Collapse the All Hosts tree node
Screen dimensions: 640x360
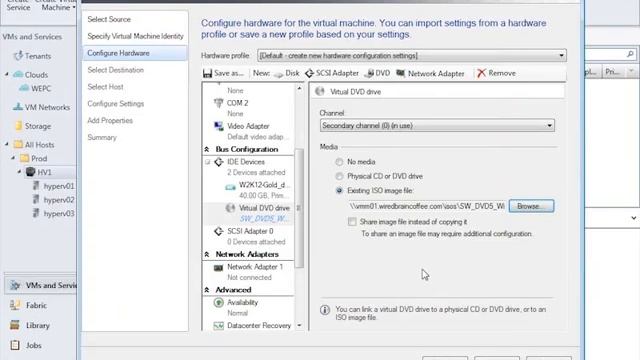pyautogui.click(x=7, y=144)
